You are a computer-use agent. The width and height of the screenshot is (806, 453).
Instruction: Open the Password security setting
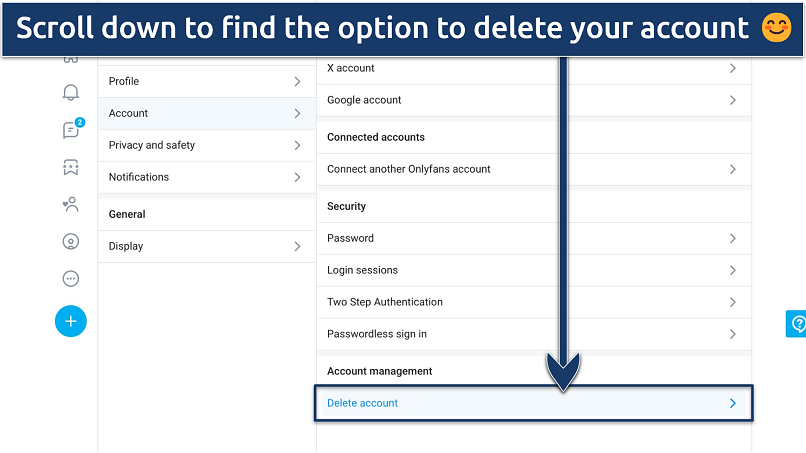[x=351, y=238]
